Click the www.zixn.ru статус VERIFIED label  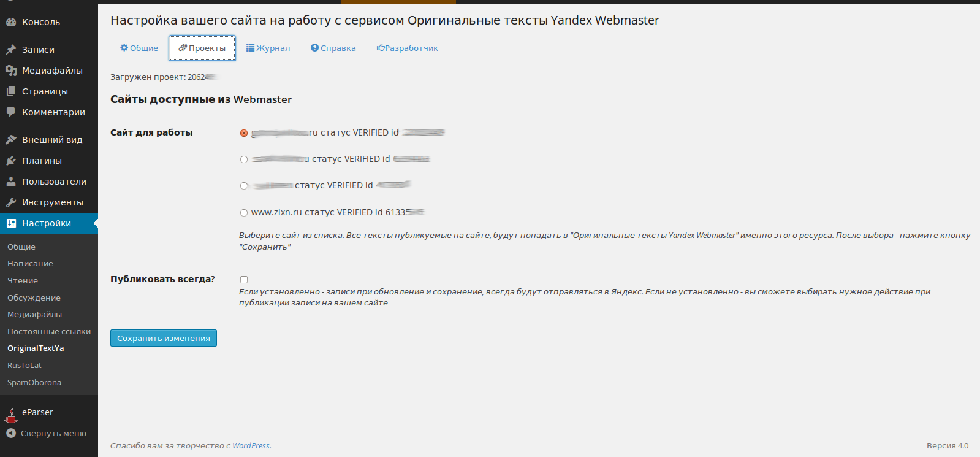[x=338, y=212]
